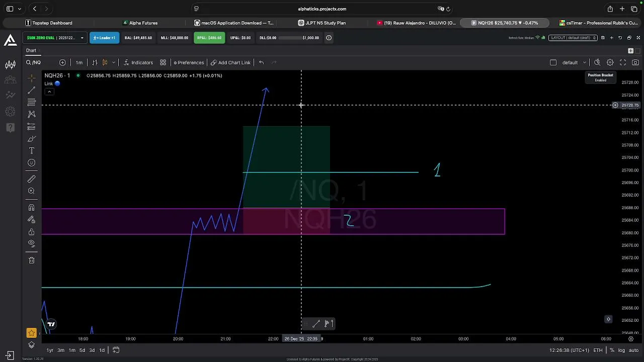Viewport: 644px width, 362px height.
Task: Open the sidebar settings gear
Action: pyautogui.click(x=10, y=111)
